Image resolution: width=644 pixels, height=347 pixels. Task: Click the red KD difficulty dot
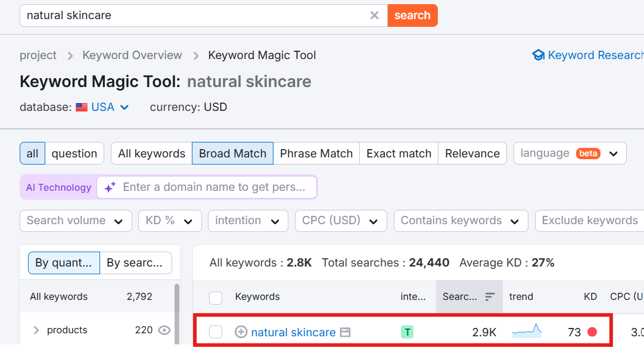tap(592, 331)
